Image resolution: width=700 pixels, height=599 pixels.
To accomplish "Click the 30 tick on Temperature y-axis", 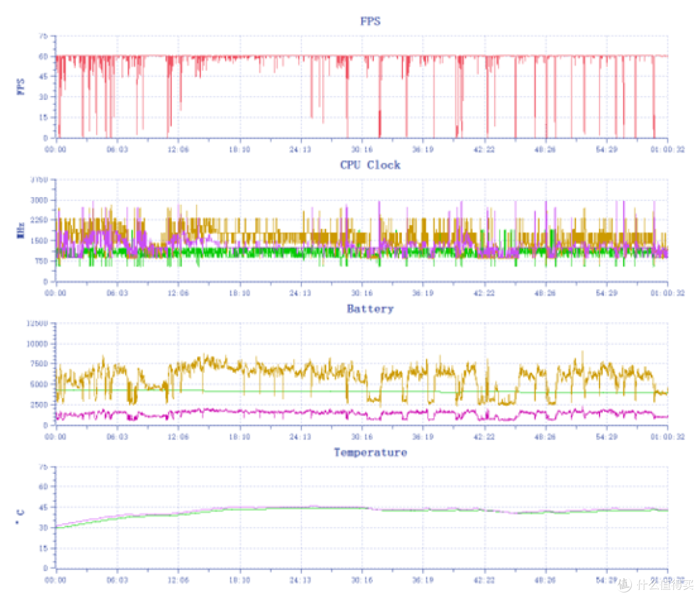I will pyautogui.click(x=43, y=528).
